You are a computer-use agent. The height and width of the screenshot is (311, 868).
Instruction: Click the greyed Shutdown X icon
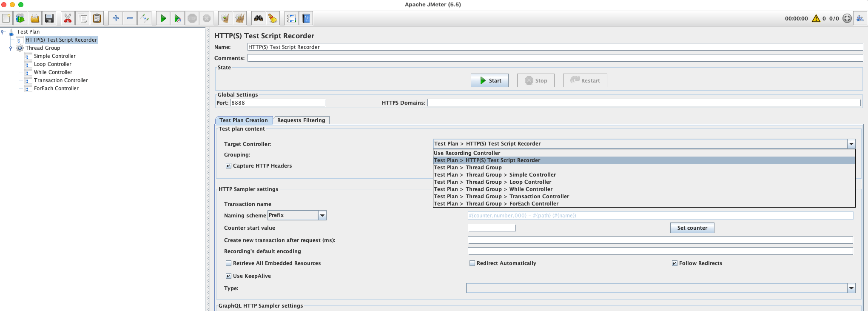pyautogui.click(x=207, y=18)
